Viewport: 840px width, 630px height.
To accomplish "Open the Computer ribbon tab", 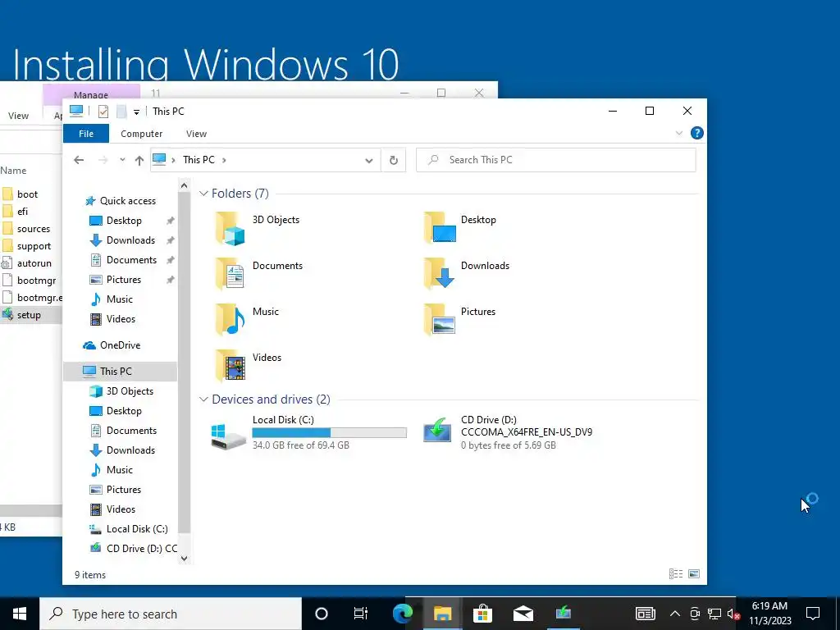I will pyautogui.click(x=141, y=134).
